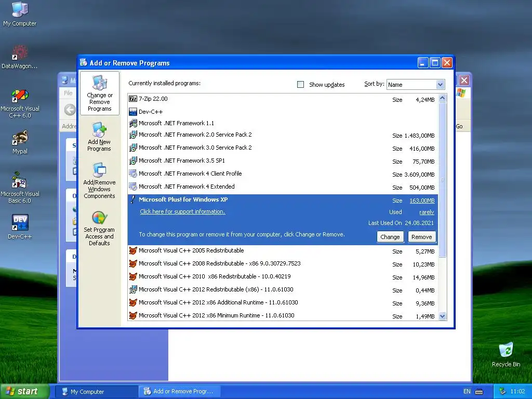
Task: Select Microsoft Visual C++ 2005 Redistributable row text
Action: (x=191, y=251)
